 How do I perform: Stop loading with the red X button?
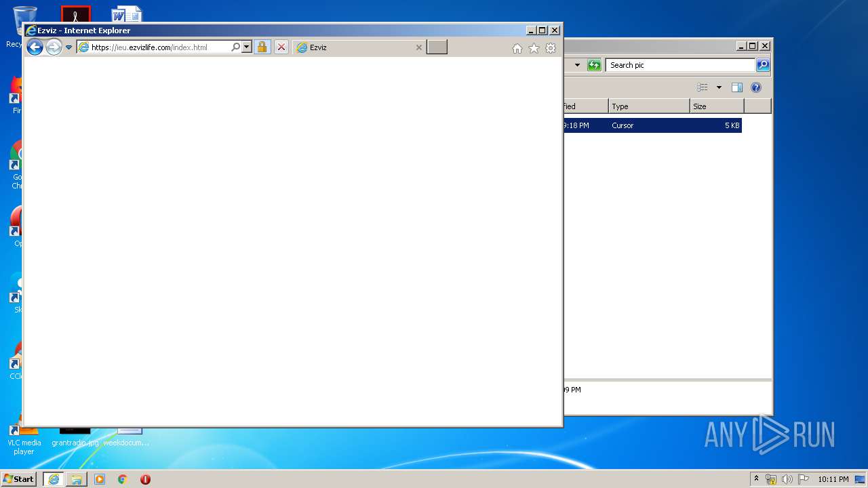pyautogui.click(x=281, y=47)
